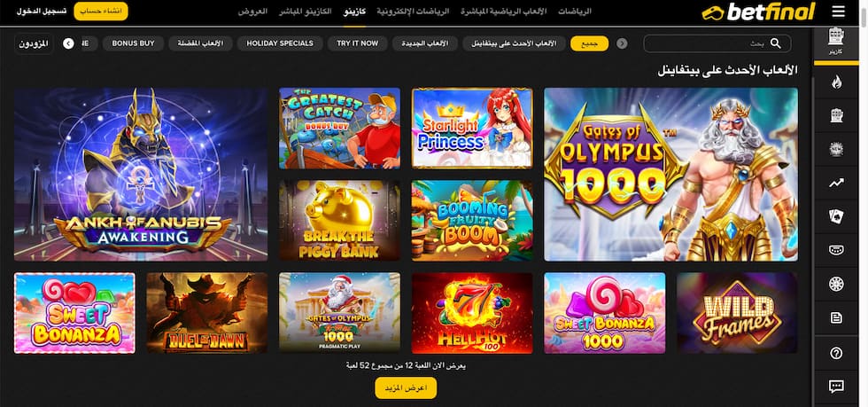Select the playing cards sidebar icon

[x=836, y=217]
